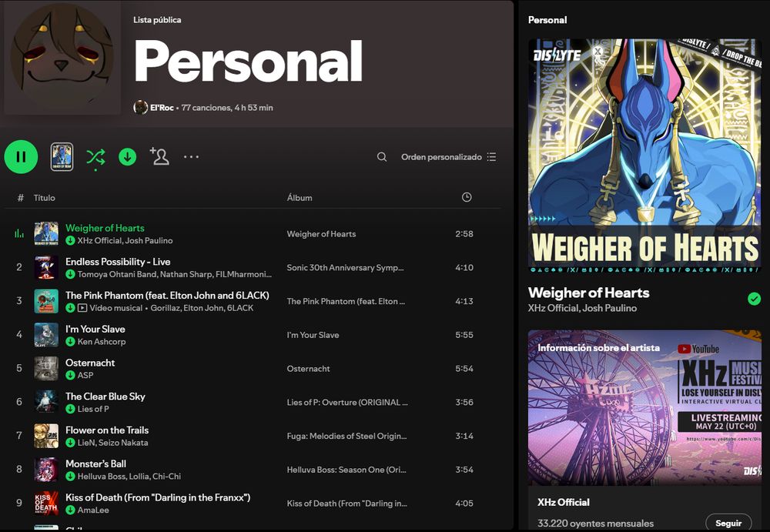Click the list view icon beside Orden personalizado

point(491,157)
